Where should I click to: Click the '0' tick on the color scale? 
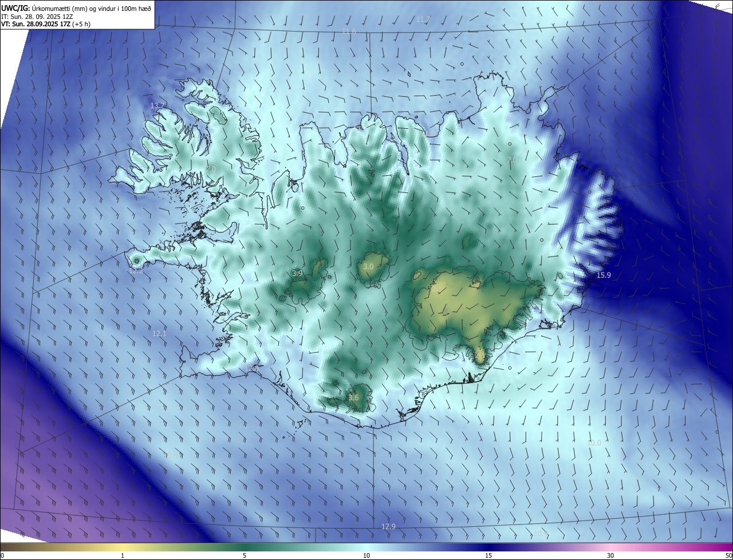(2, 555)
